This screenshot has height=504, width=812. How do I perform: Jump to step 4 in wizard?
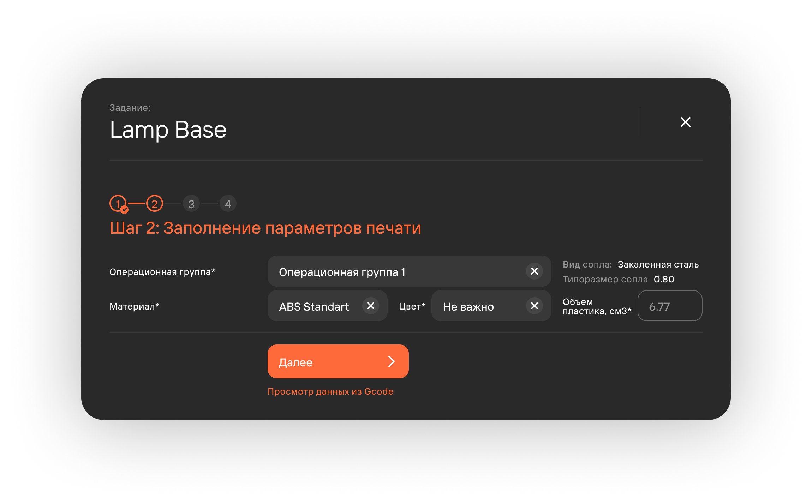228,204
